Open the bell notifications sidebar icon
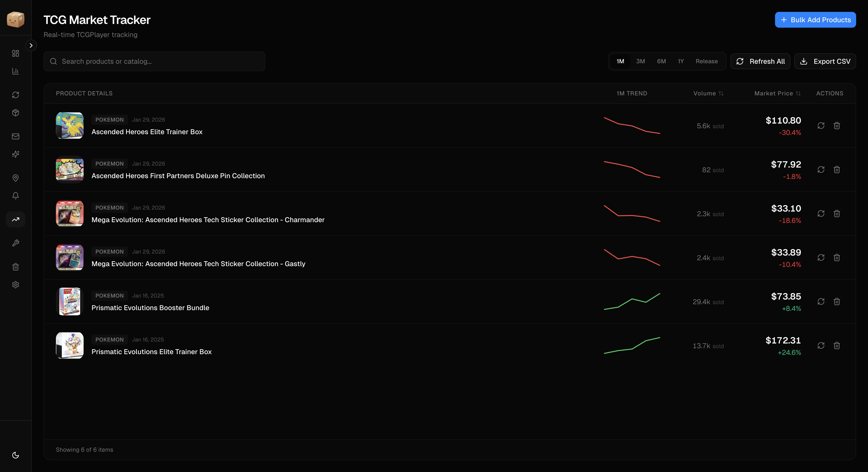This screenshot has width=868, height=472. pos(16,196)
